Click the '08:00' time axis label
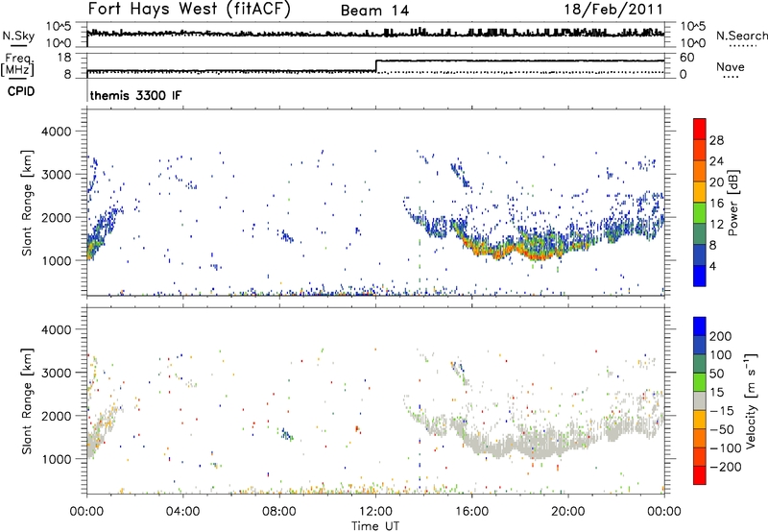The height and width of the screenshot is (532, 768). click(x=279, y=512)
